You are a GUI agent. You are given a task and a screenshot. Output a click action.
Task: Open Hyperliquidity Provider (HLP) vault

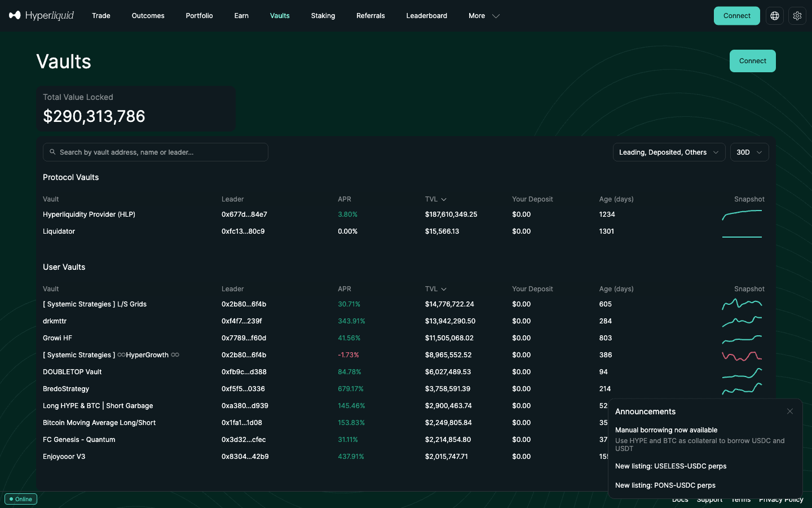point(89,214)
